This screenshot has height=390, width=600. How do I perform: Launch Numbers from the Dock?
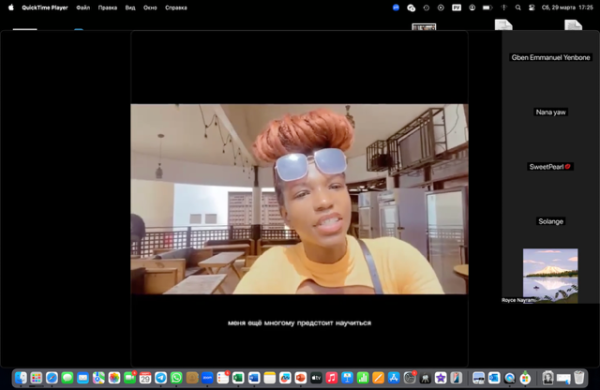[363, 378]
